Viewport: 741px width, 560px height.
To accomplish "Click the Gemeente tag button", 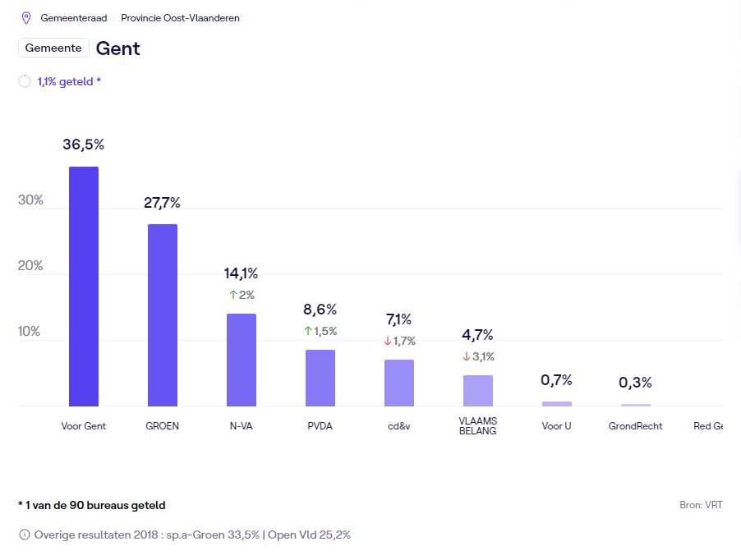I will (x=53, y=48).
